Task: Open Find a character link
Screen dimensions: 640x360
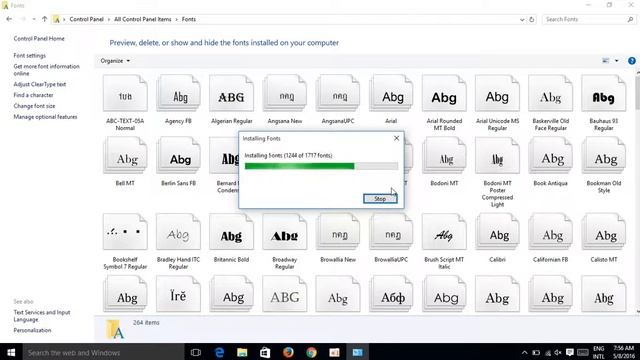Action: (x=33, y=95)
